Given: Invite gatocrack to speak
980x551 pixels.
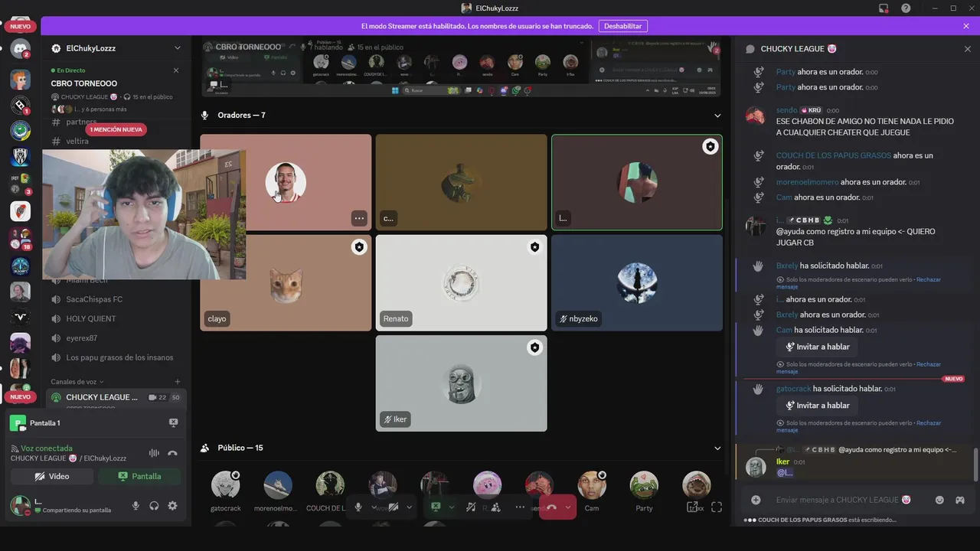Looking at the screenshot, I should [x=817, y=406].
